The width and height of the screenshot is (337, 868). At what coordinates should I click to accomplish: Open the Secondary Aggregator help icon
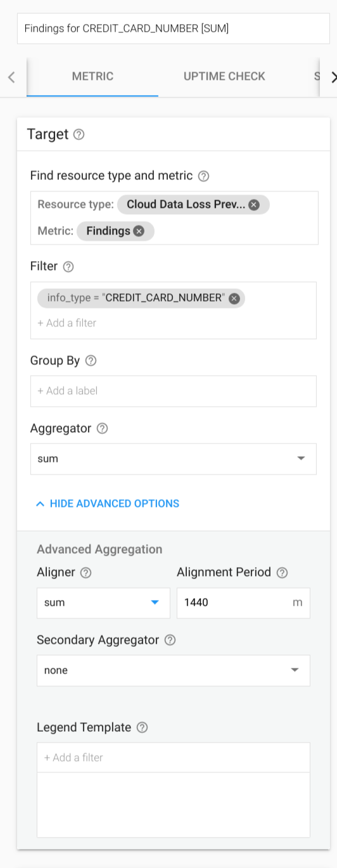point(170,640)
